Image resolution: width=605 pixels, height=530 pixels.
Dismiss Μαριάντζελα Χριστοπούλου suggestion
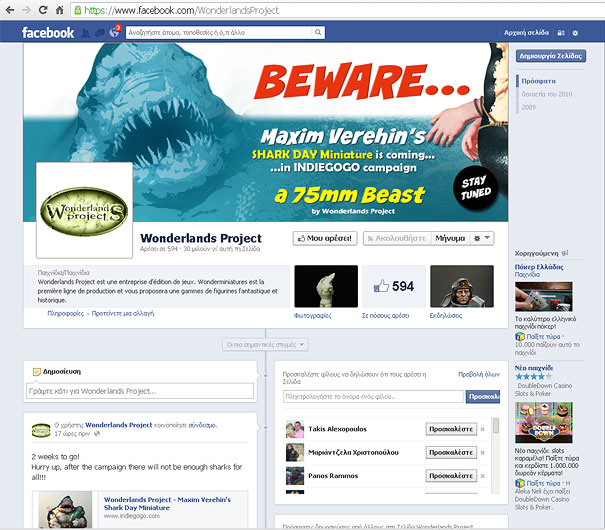click(x=482, y=453)
